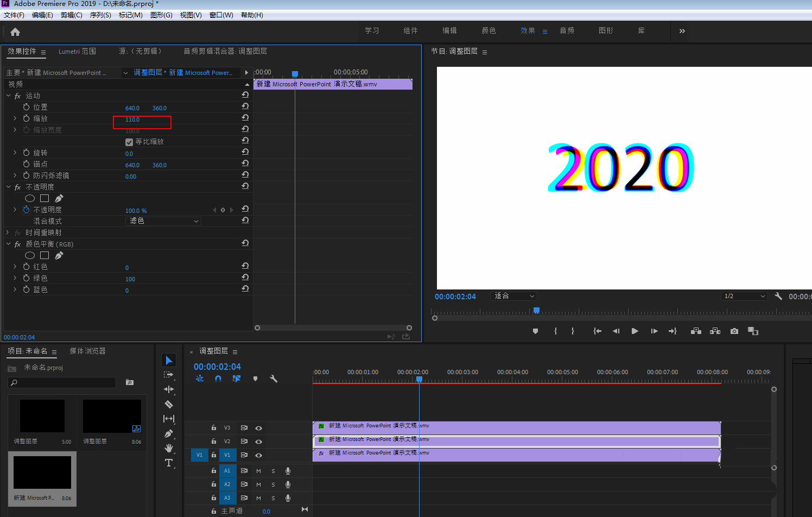Select the Type tool
This screenshot has width=812, height=517.
click(169, 463)
